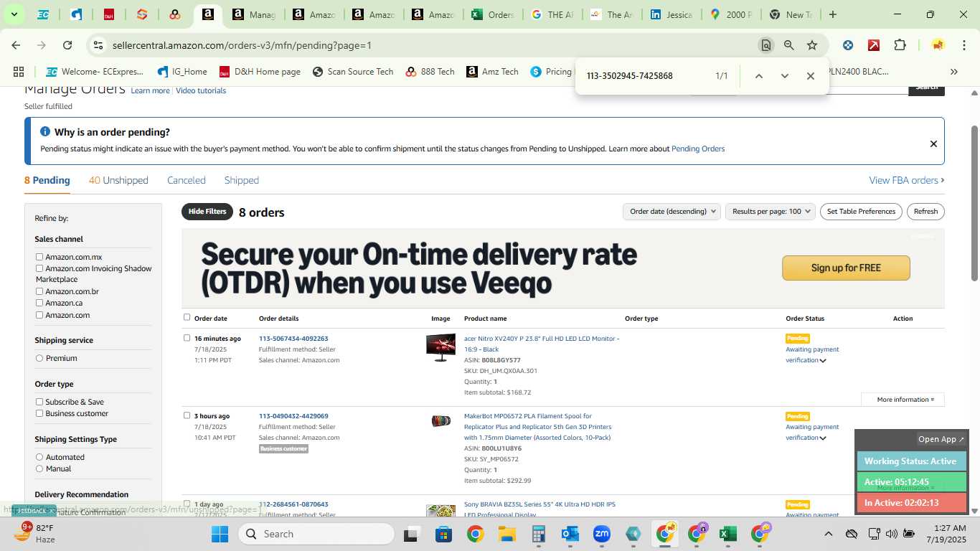Open the bookmarks apps grid icon

tap(19, 72)
